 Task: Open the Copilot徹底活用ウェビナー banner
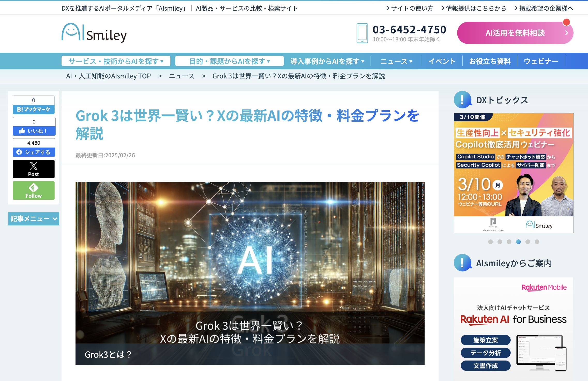(514, 173)
